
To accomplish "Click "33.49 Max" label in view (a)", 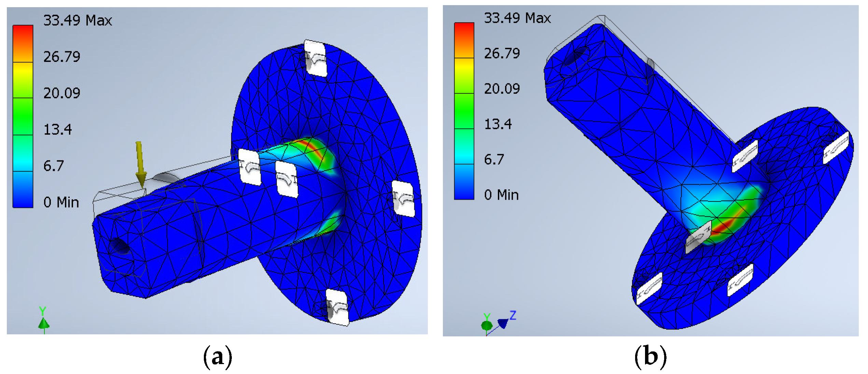I will point(78,21).
